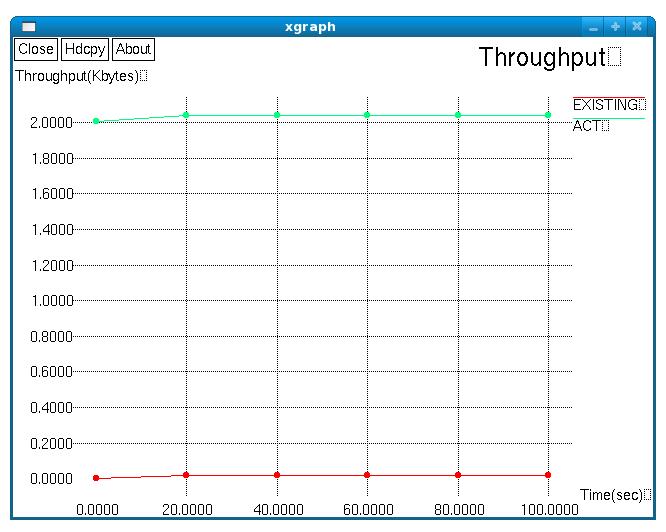The height and width of the screenshot is (532, 666).
Task: Click the 100.0000 x-axis value
Action: click(x=550, y=509)
